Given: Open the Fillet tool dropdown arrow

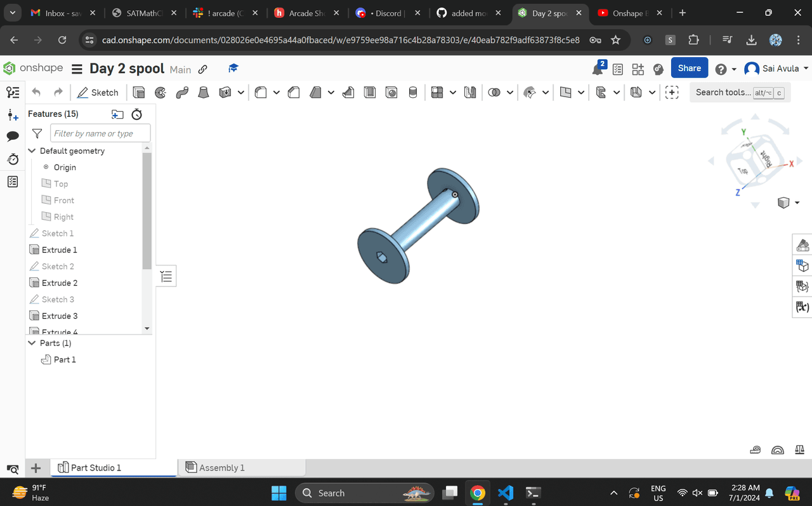Looking at the screenshot, I should [277, 93].
